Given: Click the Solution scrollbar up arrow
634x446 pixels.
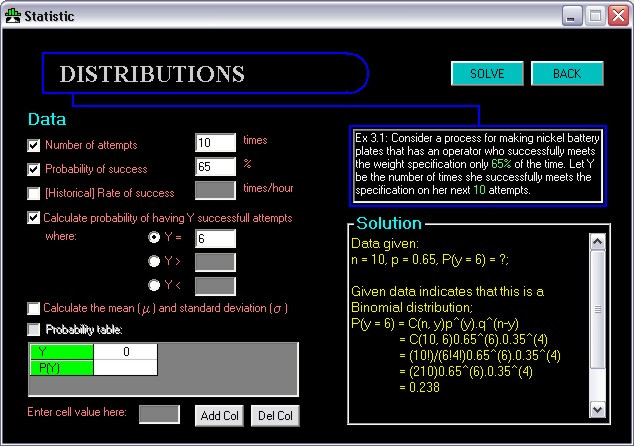Looking at the screenshot, I should click(598, 242).
